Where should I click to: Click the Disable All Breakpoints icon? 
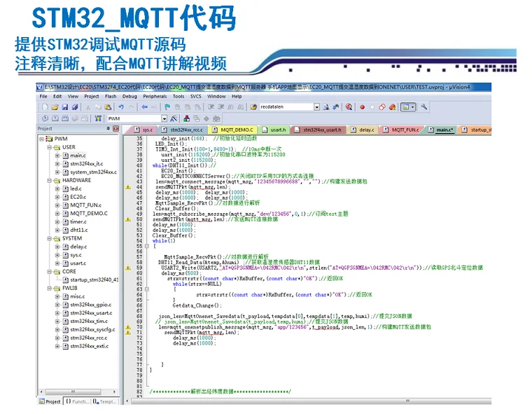click(382, 107)
